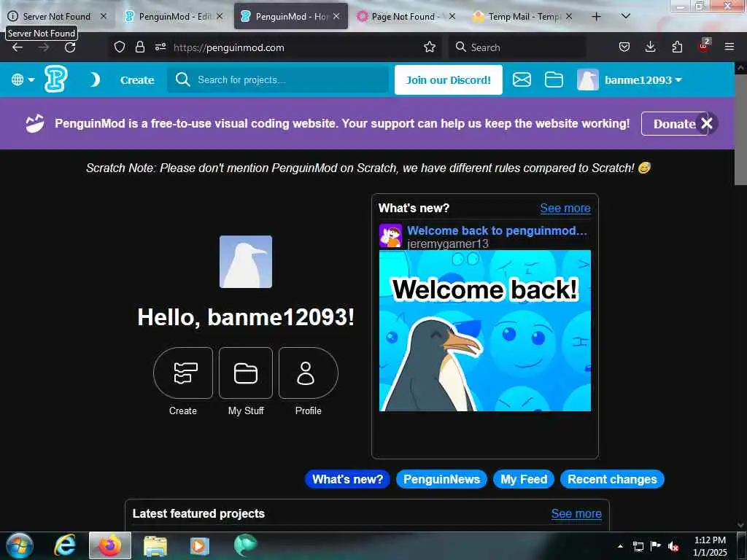The height and width of the screenshot is (560, 747).
Task: Select the What's new? pill tab
Action: point(347,479)
